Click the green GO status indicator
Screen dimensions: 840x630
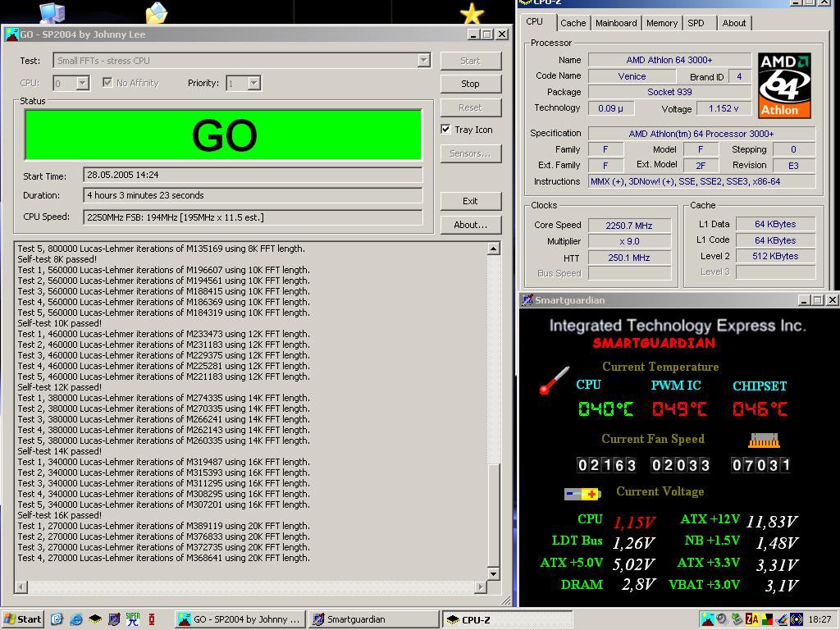coord(223,135)
